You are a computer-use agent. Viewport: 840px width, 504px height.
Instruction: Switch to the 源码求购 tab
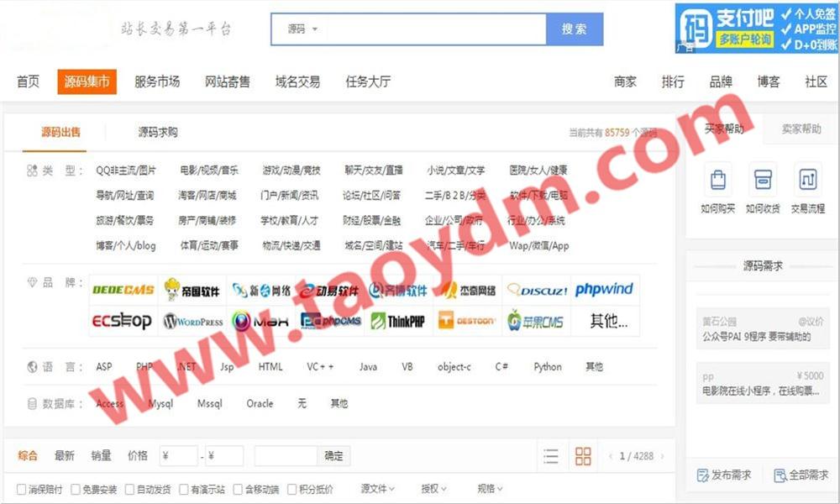[x=158, y=132]
